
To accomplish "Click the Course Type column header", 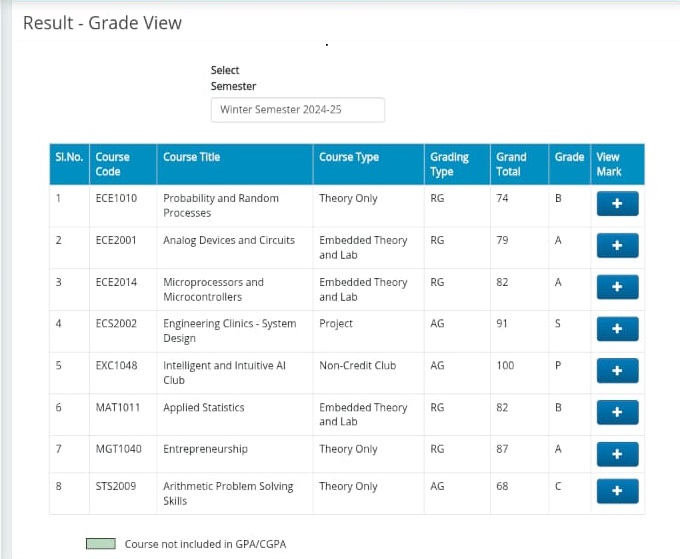I will tap(348, 157).
